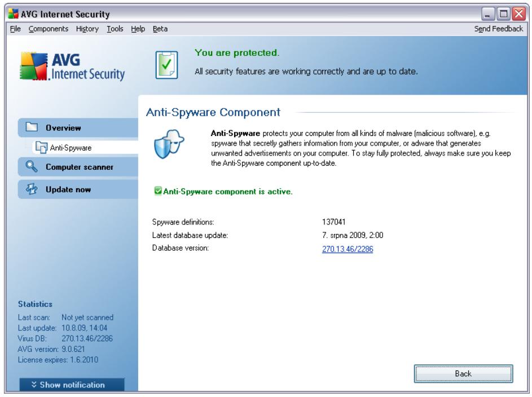Click the protected status checkmark icon
Screen dimensions: 532x397
166,65
